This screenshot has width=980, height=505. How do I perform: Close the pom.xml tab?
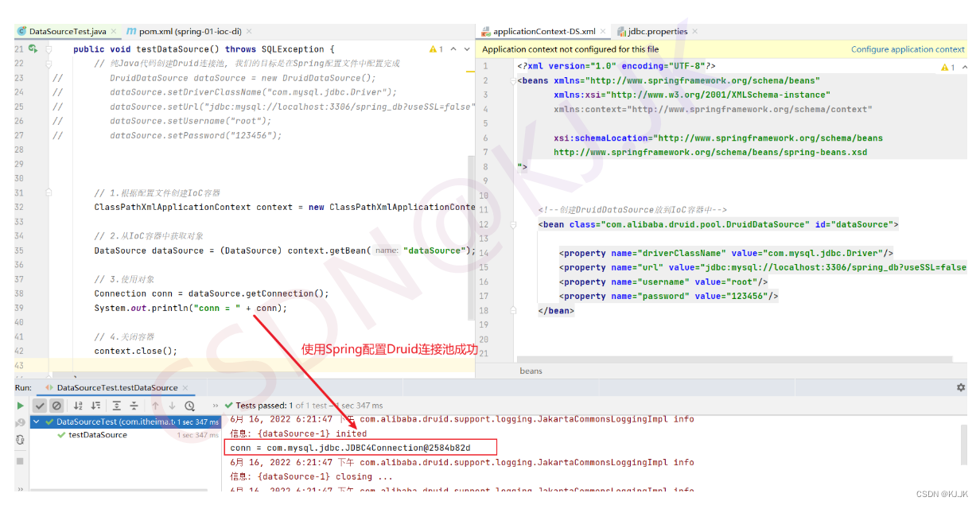[x=250, y=31]
